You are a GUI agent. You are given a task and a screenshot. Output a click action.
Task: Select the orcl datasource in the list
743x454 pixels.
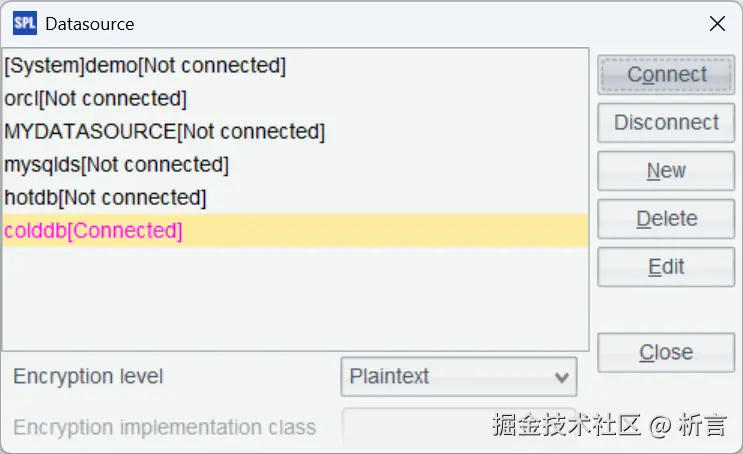tap(96, 99)
